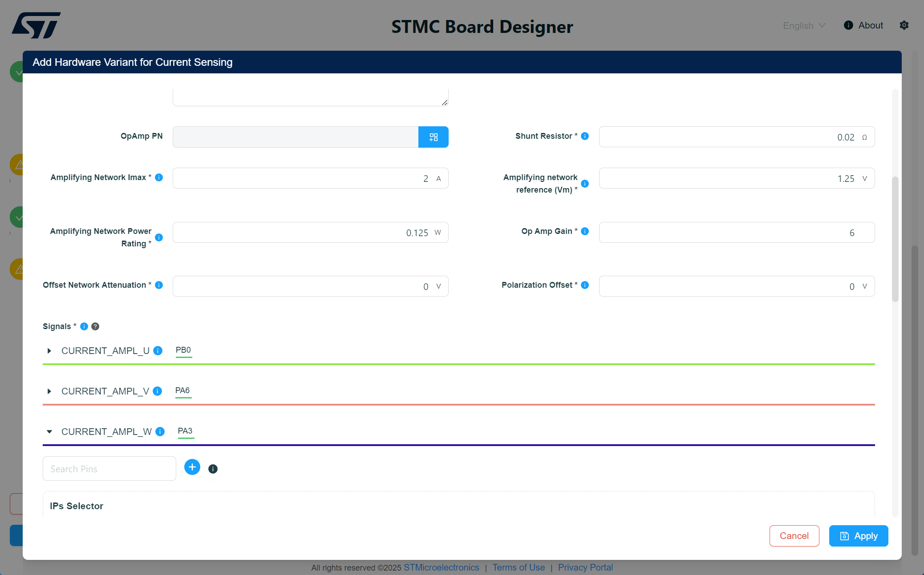Click the green color bar under CURRENT_AMPL_U

[458, 364]
